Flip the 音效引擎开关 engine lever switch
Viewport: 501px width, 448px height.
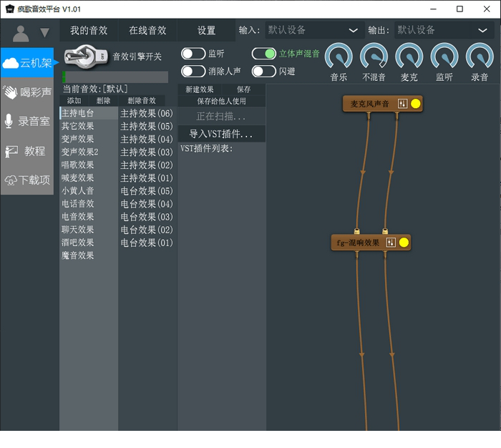click(x=86, y=57)
